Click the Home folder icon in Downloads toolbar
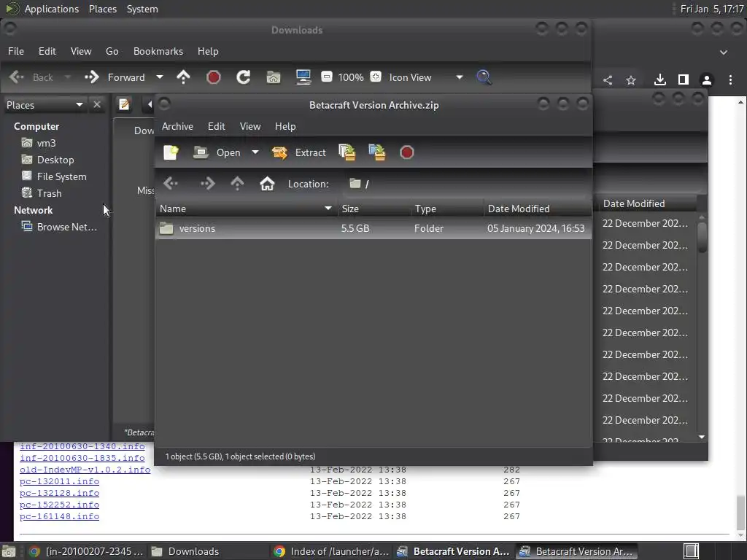The image size is (747, 560). pos(274,77)
